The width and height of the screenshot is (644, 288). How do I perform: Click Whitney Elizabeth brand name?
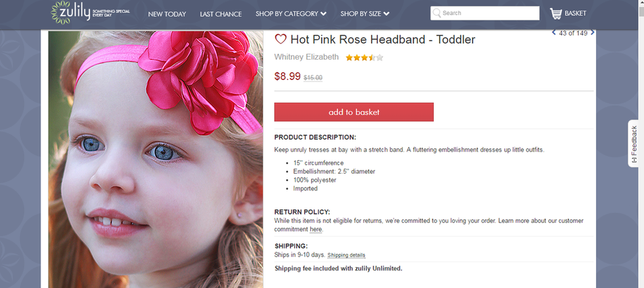306,57
